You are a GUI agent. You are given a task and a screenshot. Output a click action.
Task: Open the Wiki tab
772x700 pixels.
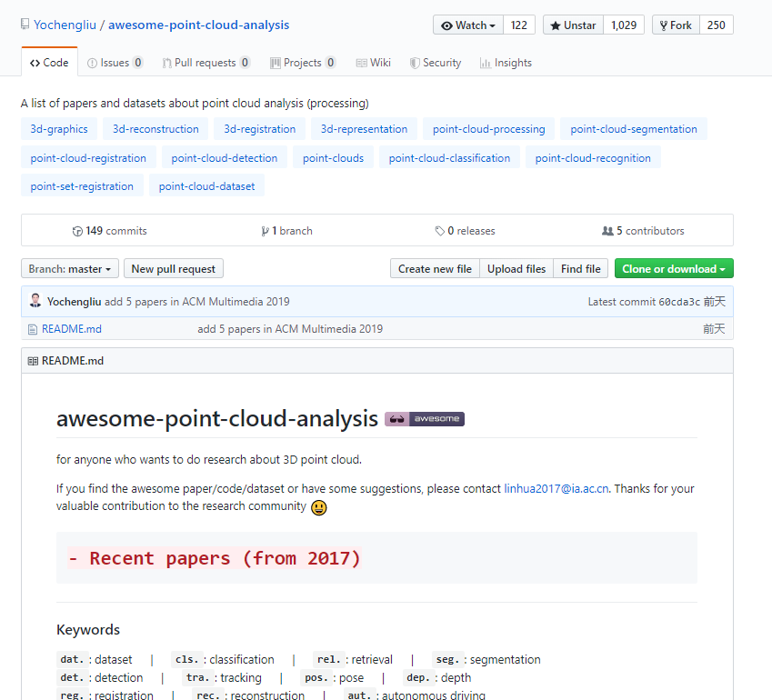pyautogui.click(x=373, y=63)
